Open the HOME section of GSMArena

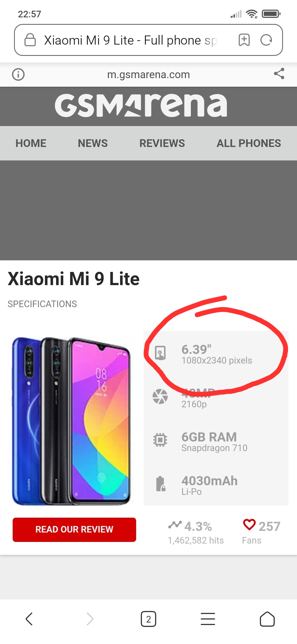[x=31, y=143]
